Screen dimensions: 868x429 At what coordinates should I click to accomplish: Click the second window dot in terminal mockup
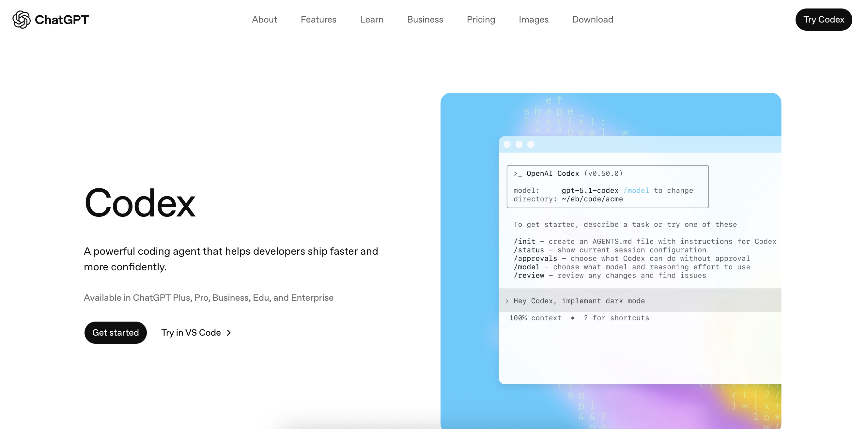pos(519,145)
